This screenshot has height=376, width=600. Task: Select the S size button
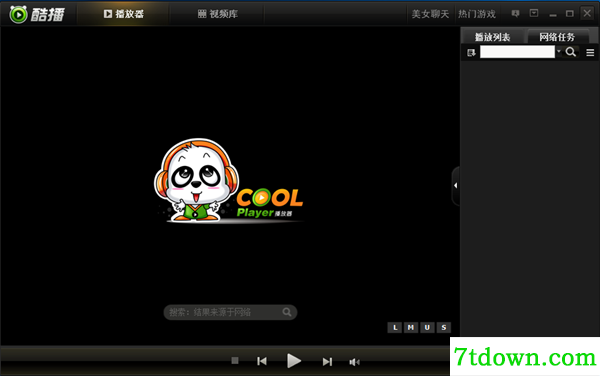click(x=443, y=327)
